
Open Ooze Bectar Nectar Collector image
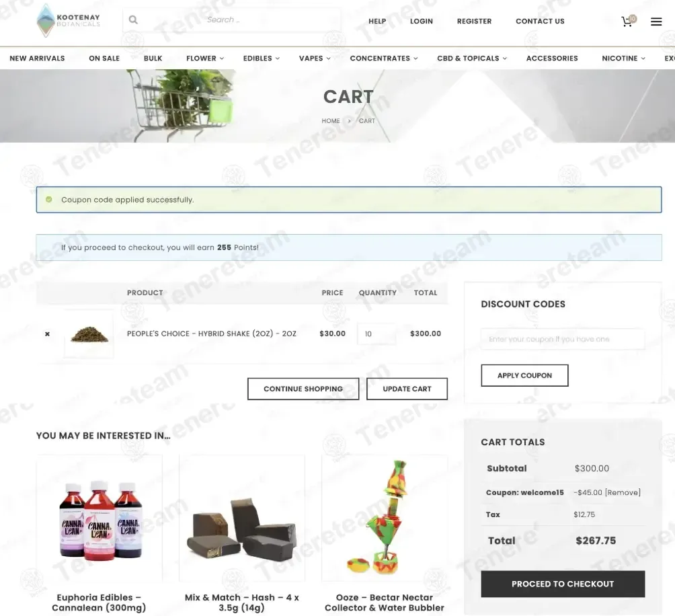click(385, 518)
